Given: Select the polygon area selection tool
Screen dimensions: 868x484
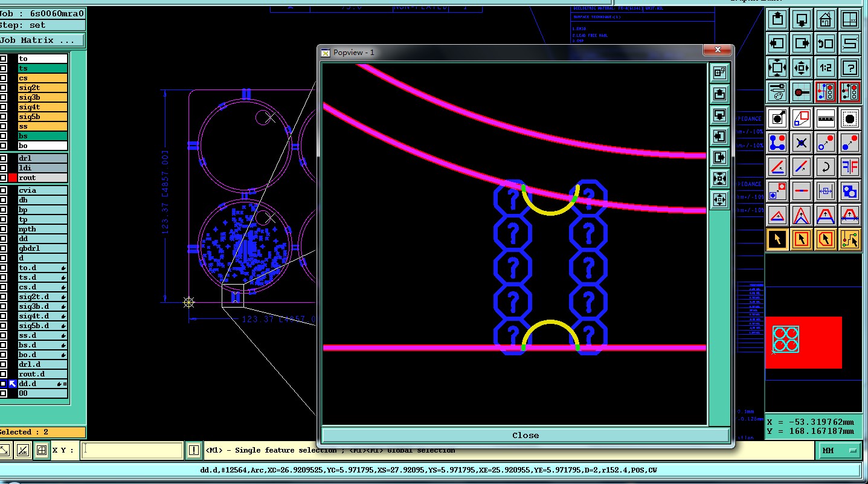Looking at the screenshot, I should click(826, 239).
